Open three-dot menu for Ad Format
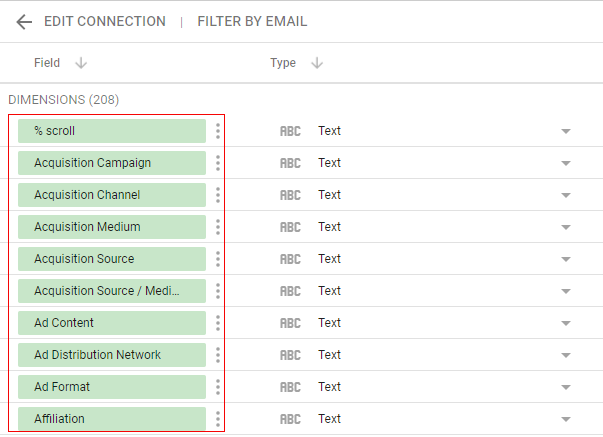This screenshot has height=437, width=603. pos(218,387)
